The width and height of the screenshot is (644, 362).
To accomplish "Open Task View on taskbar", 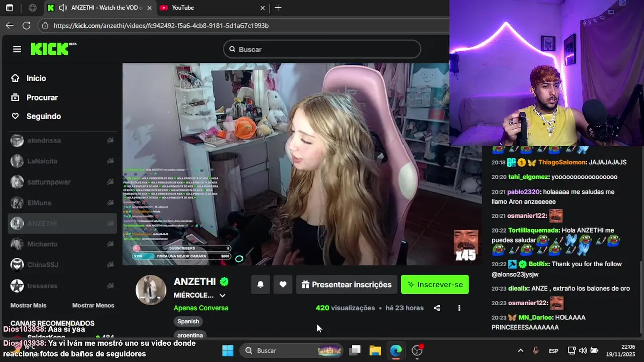I will pyautogui.click(x=355, y=350).
